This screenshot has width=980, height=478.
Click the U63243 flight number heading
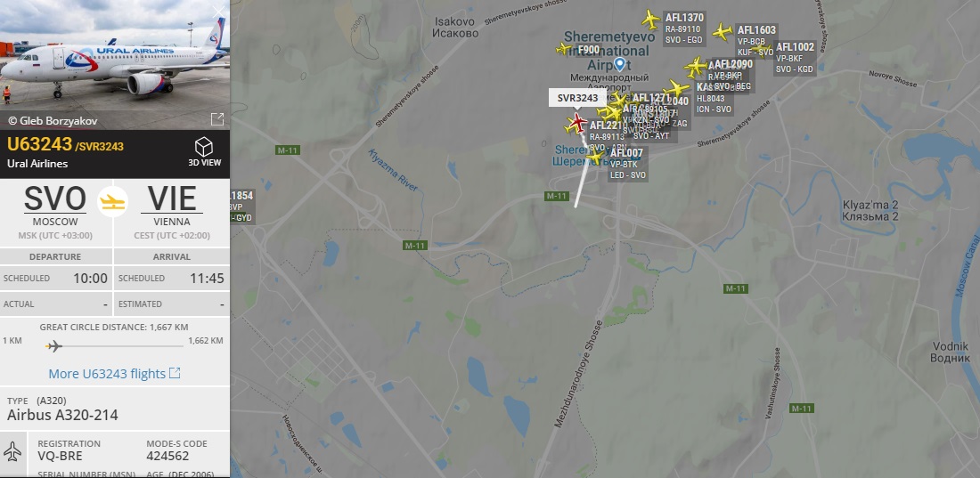40,144
